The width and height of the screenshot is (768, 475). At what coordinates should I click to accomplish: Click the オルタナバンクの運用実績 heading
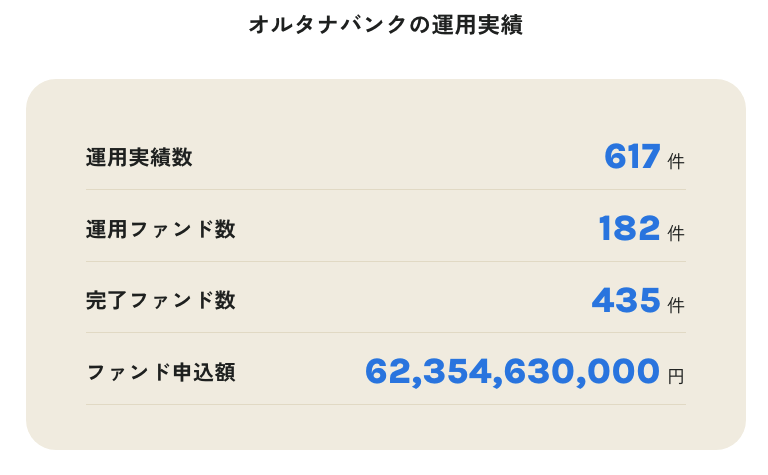coord(385,26)
